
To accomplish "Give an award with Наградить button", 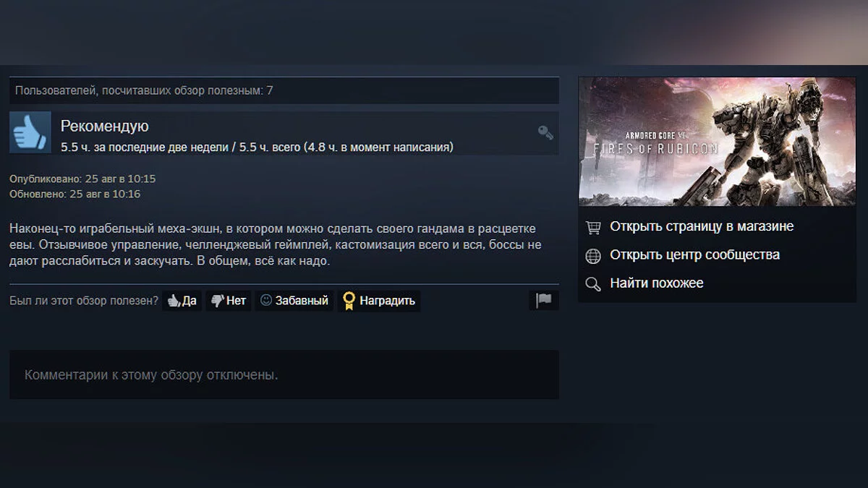I will (379, 301).
